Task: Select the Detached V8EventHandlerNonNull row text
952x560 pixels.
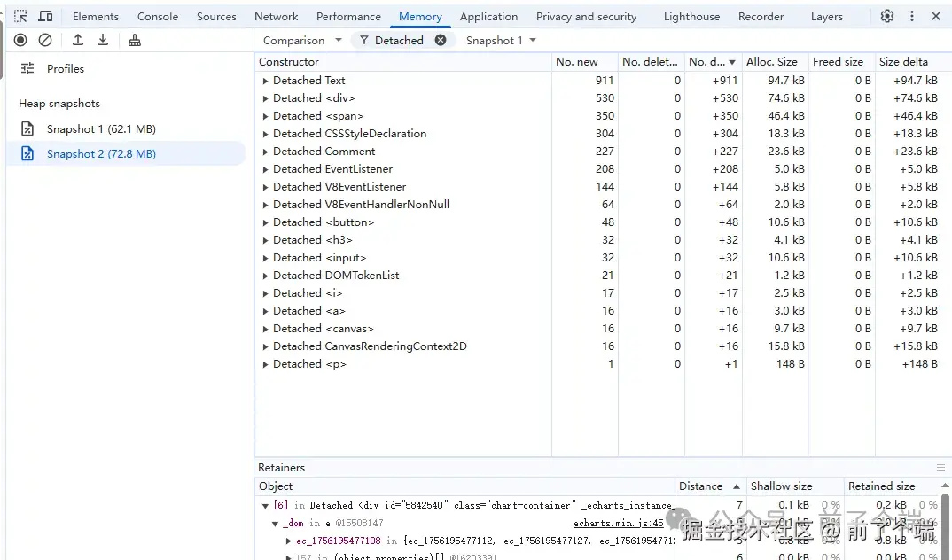Action: click(x=361, y=205)
